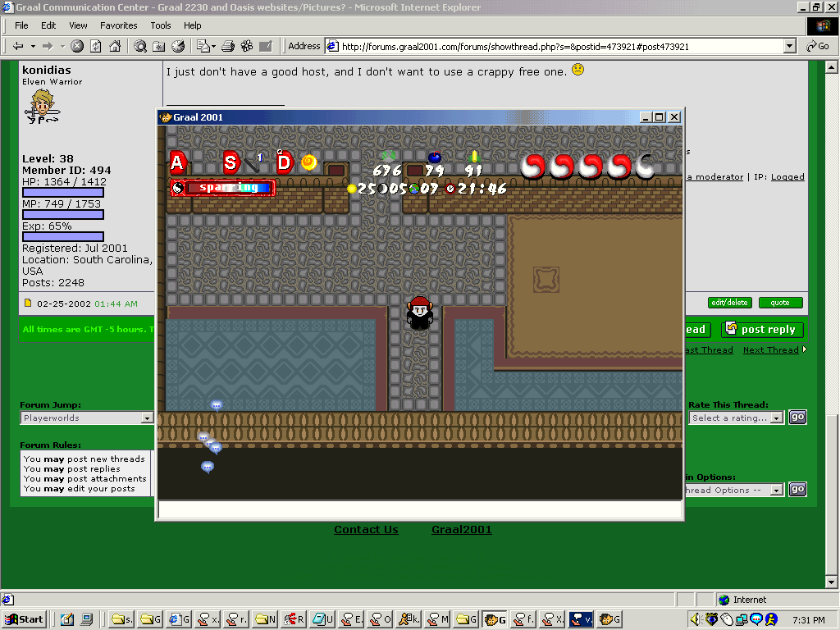This screenshot has height=630, width=840.
Task: Expand the Address bar URL dropdown
Action: (789, 47)
